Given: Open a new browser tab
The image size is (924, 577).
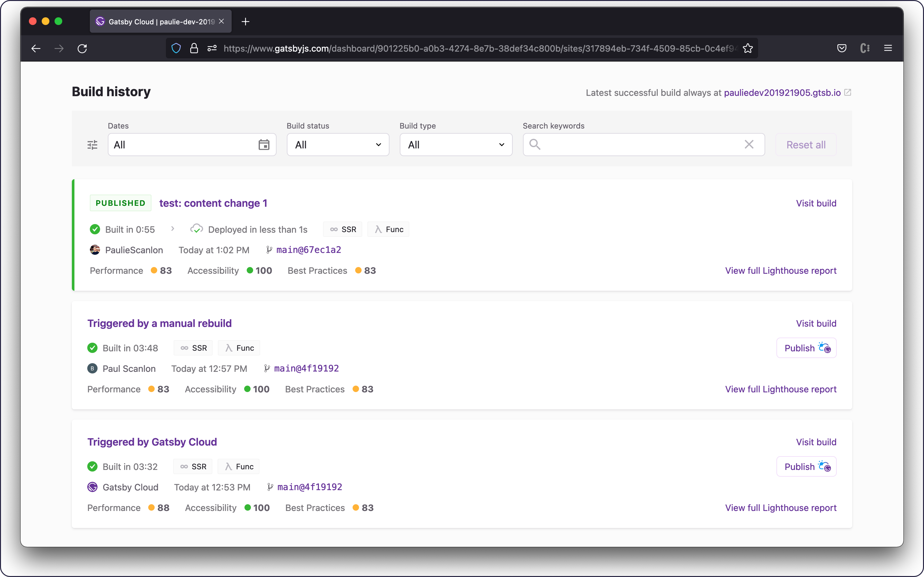Looking at the screenshot, I should (245, 21).
